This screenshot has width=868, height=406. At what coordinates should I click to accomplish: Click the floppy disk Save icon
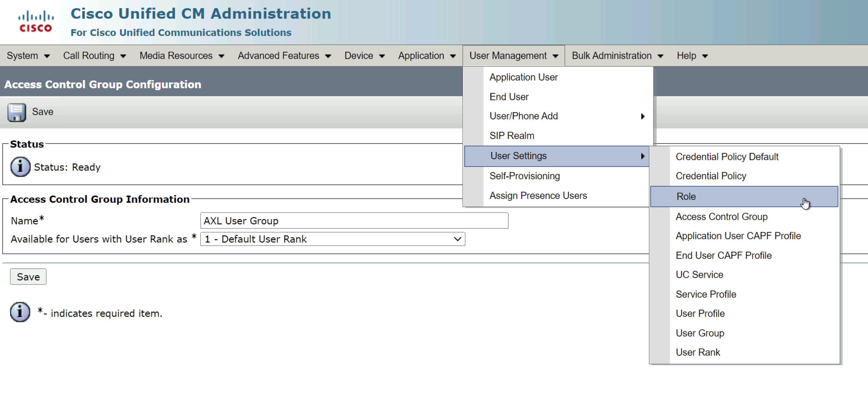pos(17,112)
